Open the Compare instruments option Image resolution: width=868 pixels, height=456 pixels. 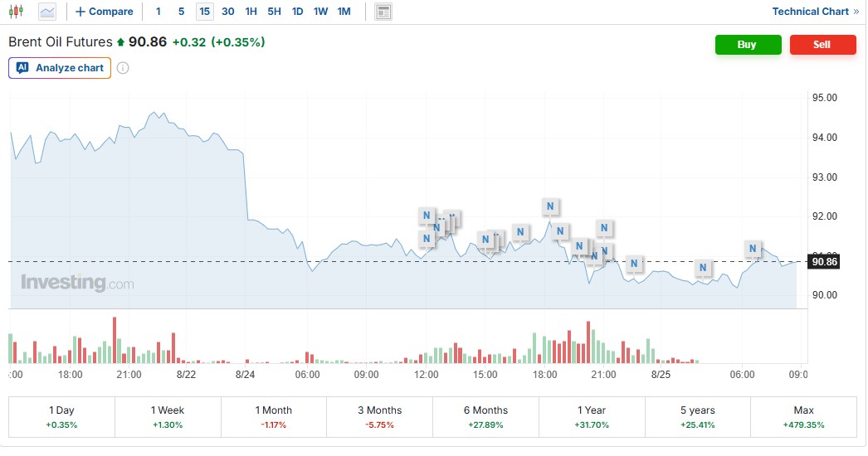point(104,12)
